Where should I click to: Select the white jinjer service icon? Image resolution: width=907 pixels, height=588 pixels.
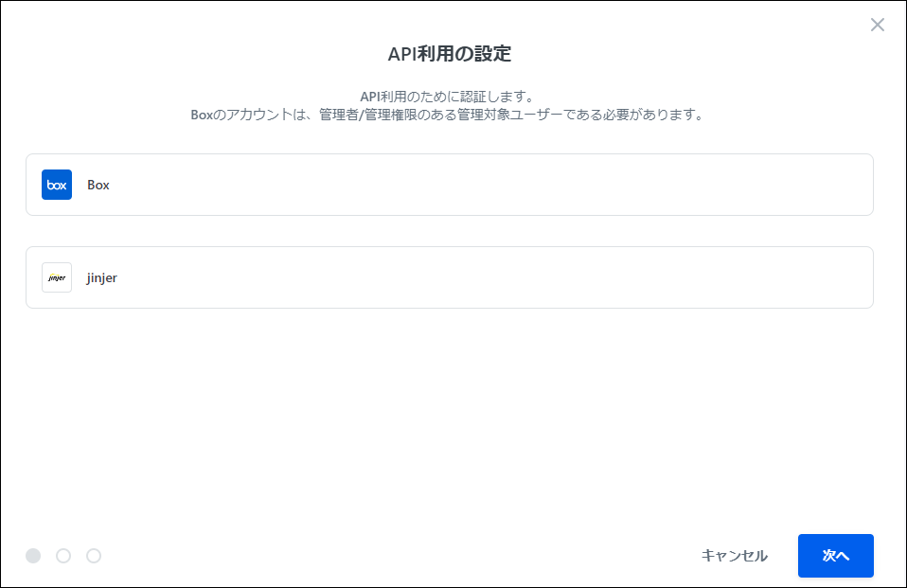pos(56,277)
